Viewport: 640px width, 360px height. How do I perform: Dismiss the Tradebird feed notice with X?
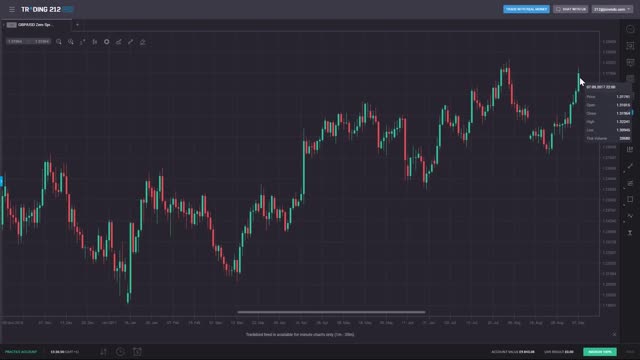tap(614, 334)
